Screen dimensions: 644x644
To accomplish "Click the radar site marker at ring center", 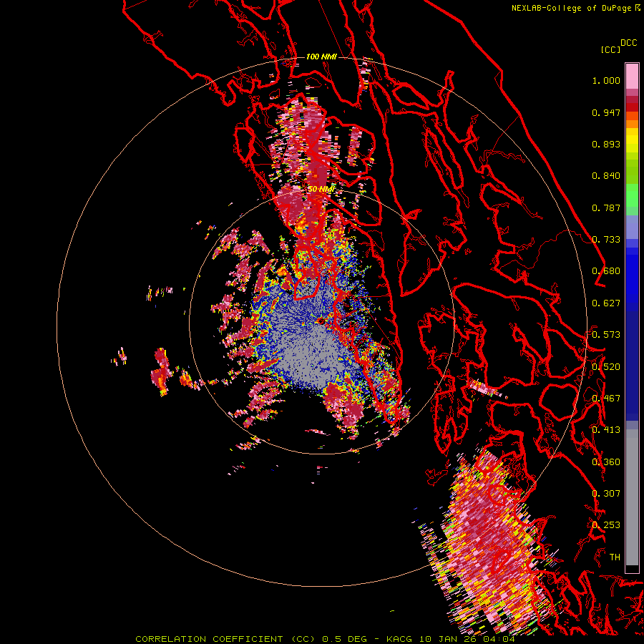I will point(321,321).
